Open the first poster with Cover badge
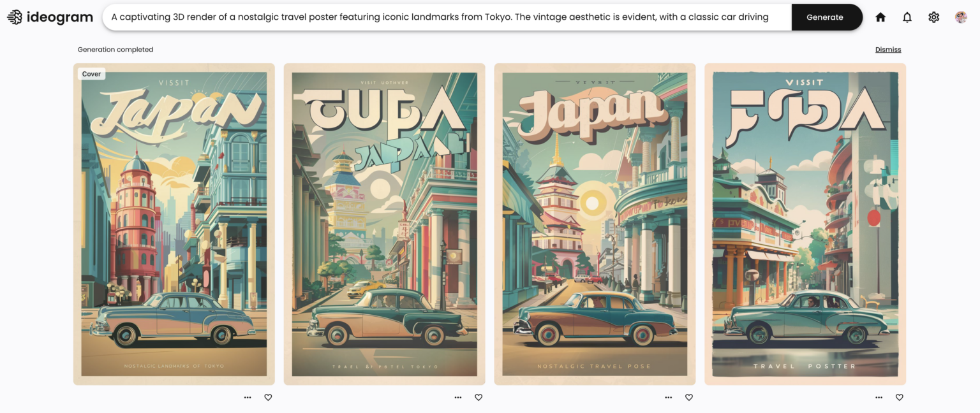This screenshot has width=980, height=413. pos(174,224)
